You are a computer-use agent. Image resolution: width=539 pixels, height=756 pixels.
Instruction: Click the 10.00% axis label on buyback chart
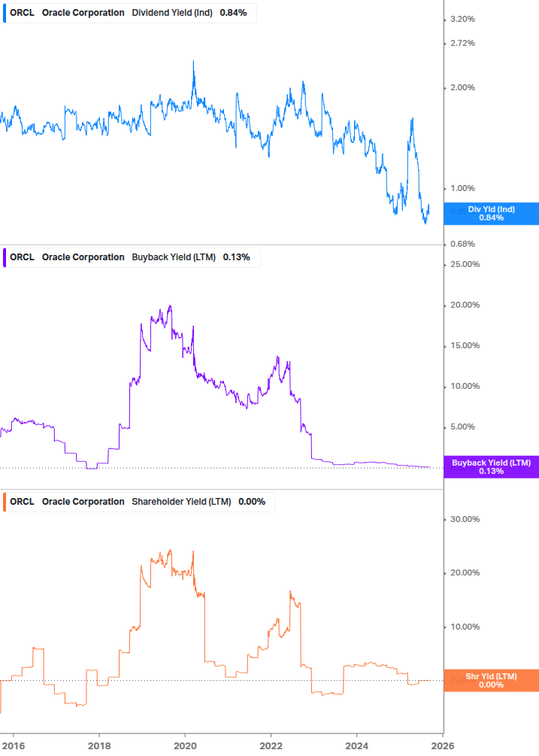(x=465, y=386)
